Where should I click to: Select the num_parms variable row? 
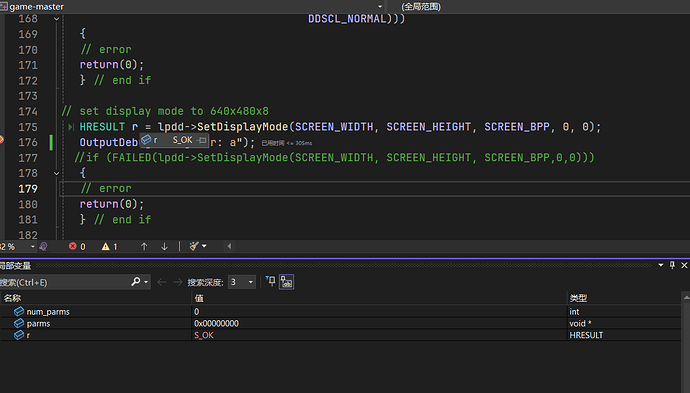[x=341, y=312]
